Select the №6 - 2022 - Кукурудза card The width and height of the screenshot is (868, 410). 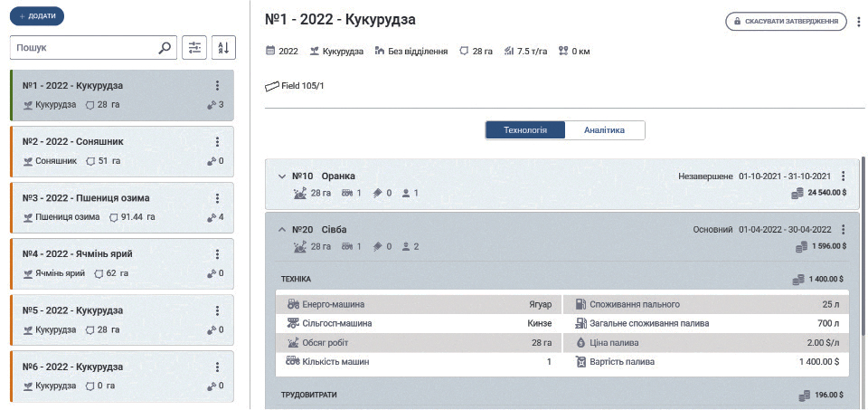coord(122,377)
